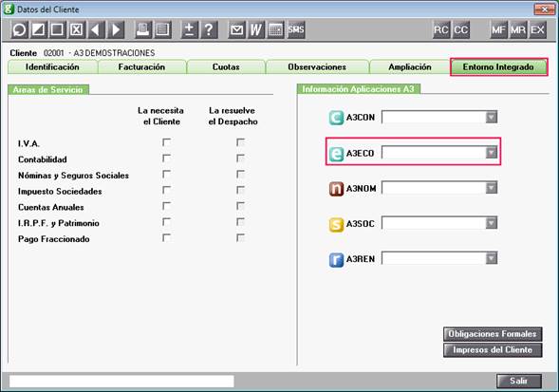Check Contabilidad under La necesita el Cliente
This screenshot has width=559, height=392.
tap(166, 158)
